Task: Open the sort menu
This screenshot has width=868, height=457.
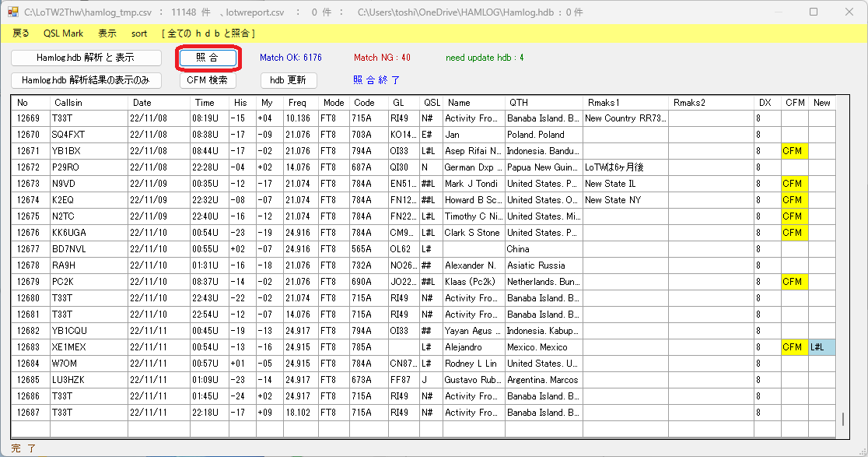Action: 139,33
